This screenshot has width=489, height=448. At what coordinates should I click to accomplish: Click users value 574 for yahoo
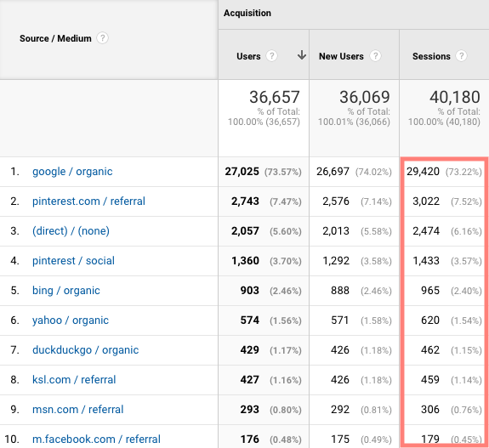tap(250, 320)
